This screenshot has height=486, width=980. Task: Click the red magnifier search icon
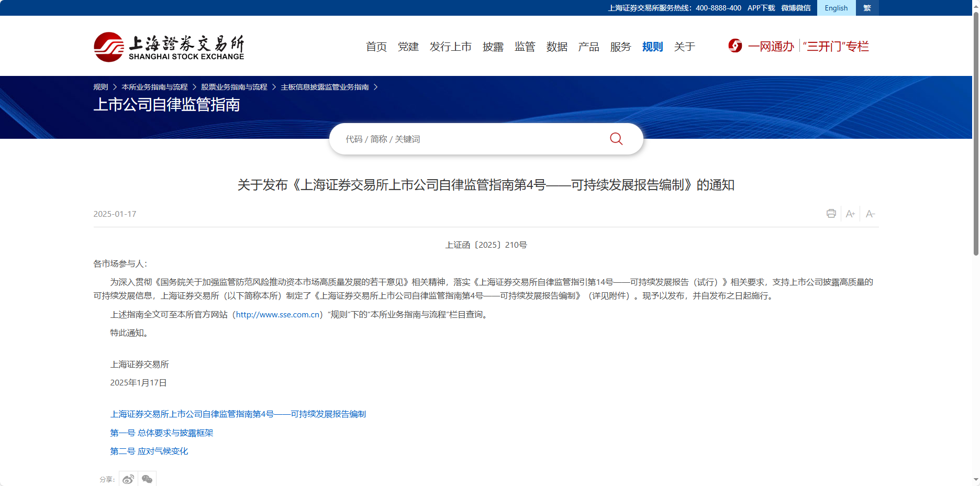click(x=616, y=139)
